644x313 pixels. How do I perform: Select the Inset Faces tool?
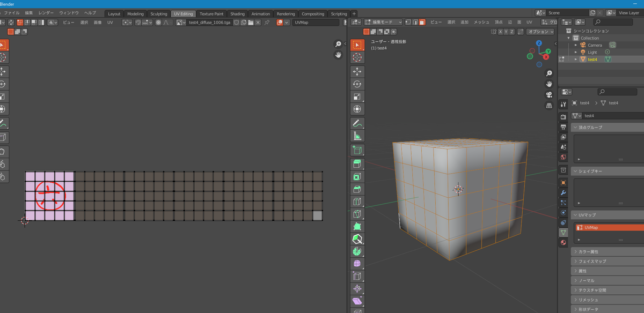pos(357,176)
